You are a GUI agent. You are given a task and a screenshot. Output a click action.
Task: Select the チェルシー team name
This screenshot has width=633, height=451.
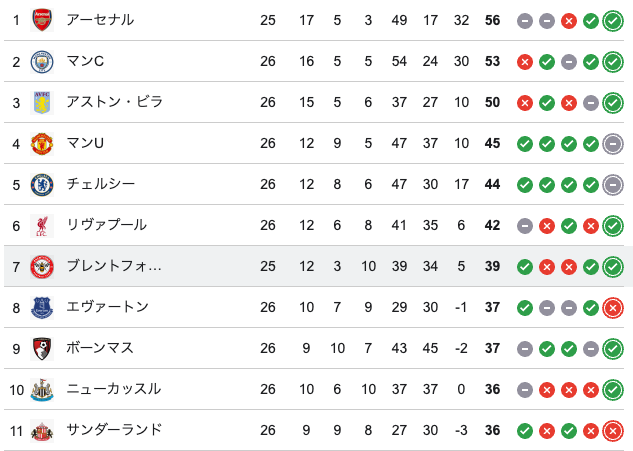pos(100,184)
